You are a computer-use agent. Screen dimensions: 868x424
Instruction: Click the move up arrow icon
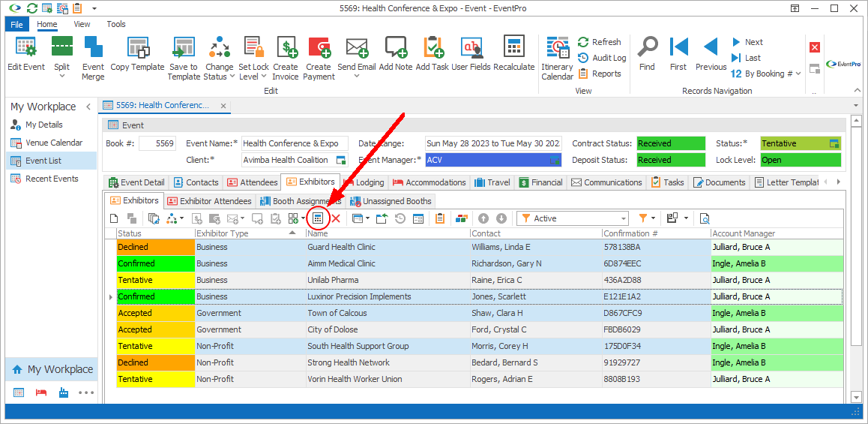483,218
